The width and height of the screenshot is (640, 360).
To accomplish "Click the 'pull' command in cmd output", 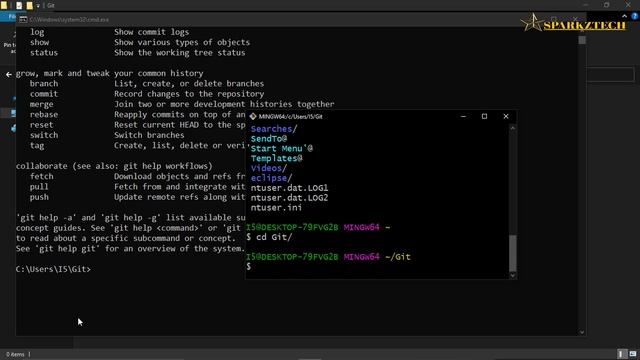I will coord(39,187).
